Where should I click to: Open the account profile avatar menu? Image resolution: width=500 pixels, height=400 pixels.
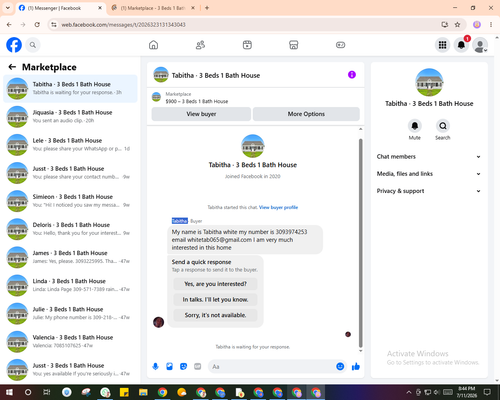pos(480,45)
